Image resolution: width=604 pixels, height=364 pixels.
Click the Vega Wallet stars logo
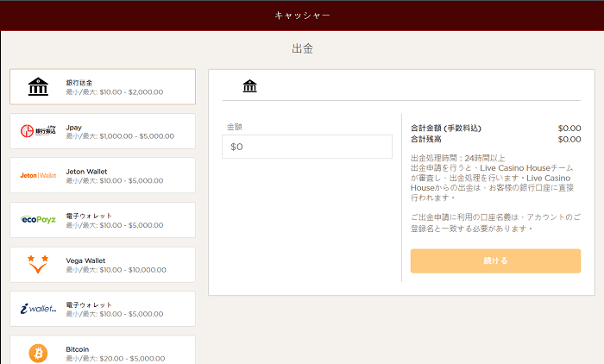pyautogui.click(x=38, y=264)
